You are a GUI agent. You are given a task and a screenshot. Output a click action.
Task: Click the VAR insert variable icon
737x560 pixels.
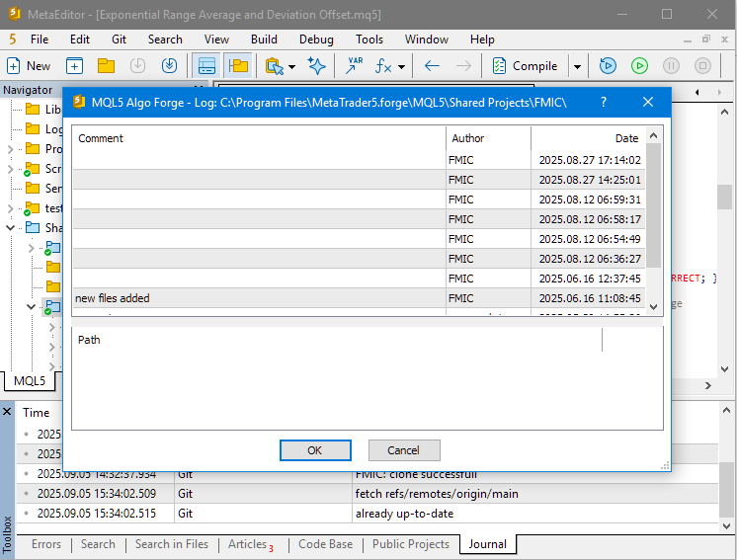pos(354,66)
